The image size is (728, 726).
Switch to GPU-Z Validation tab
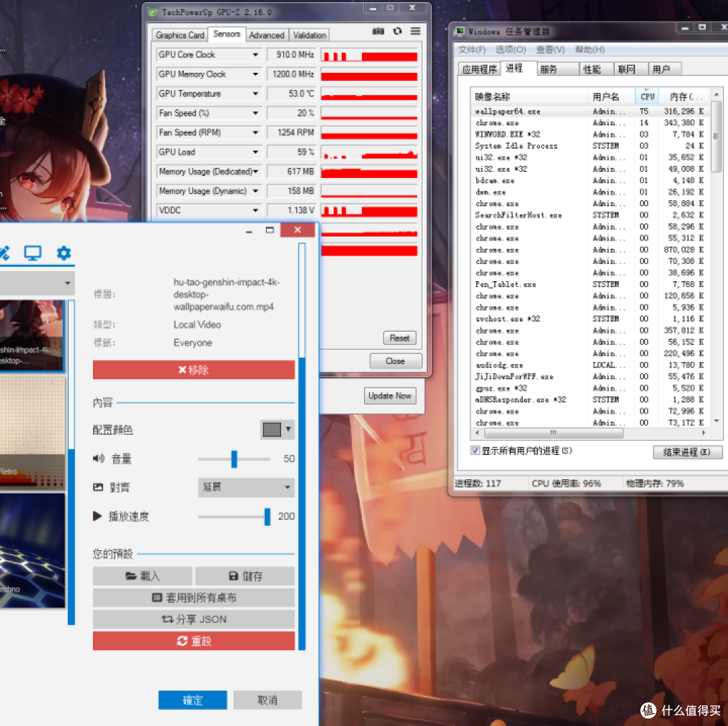point(309,35)
